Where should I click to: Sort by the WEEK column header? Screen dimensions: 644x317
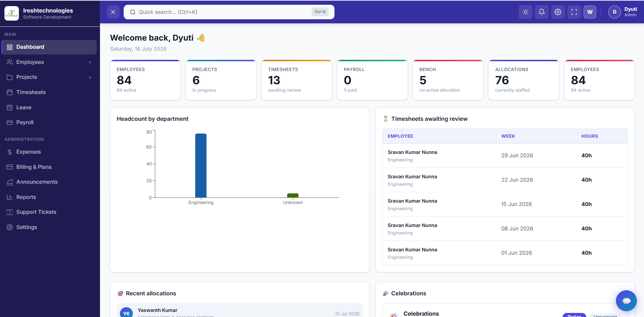coord(508,136)
